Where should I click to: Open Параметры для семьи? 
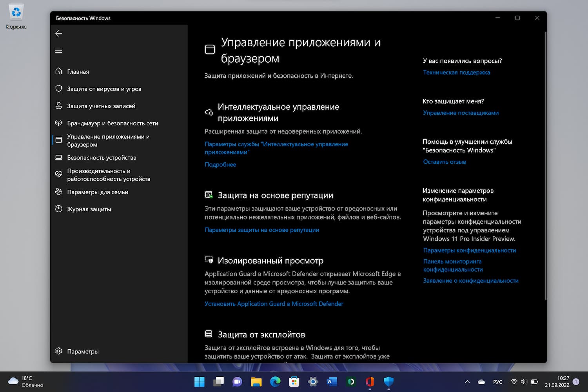click(98, 192)
